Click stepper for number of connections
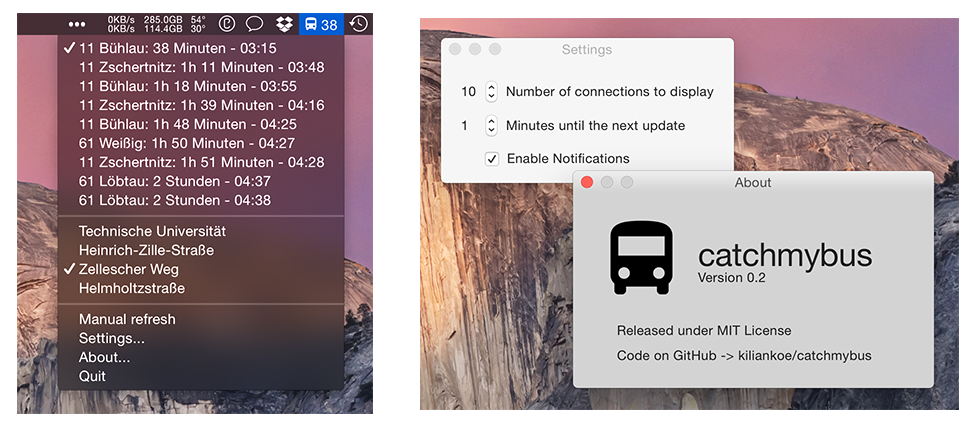 tap(491, 92)
